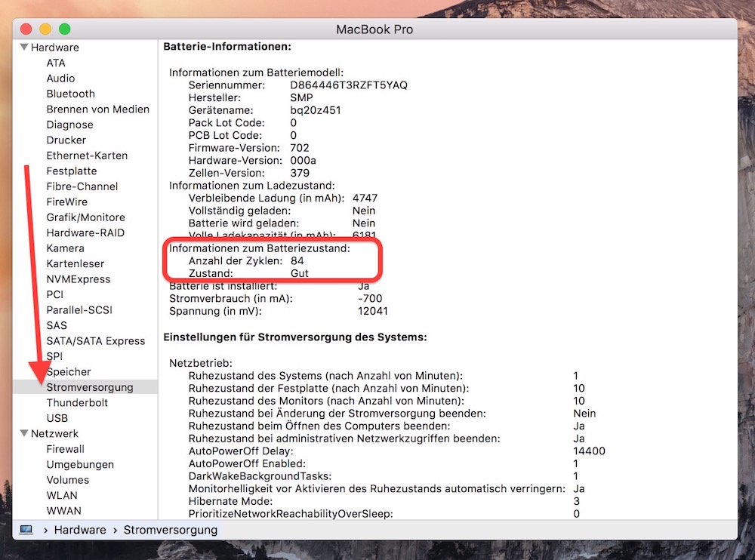The width and height of the screenshot is (755, 560).
Task: Close the MacBook Pro window
Action: (26, 29)
